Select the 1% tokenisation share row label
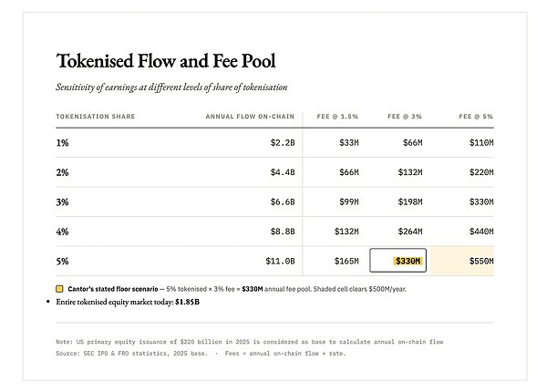547x392 pixels. click(62, 142)
